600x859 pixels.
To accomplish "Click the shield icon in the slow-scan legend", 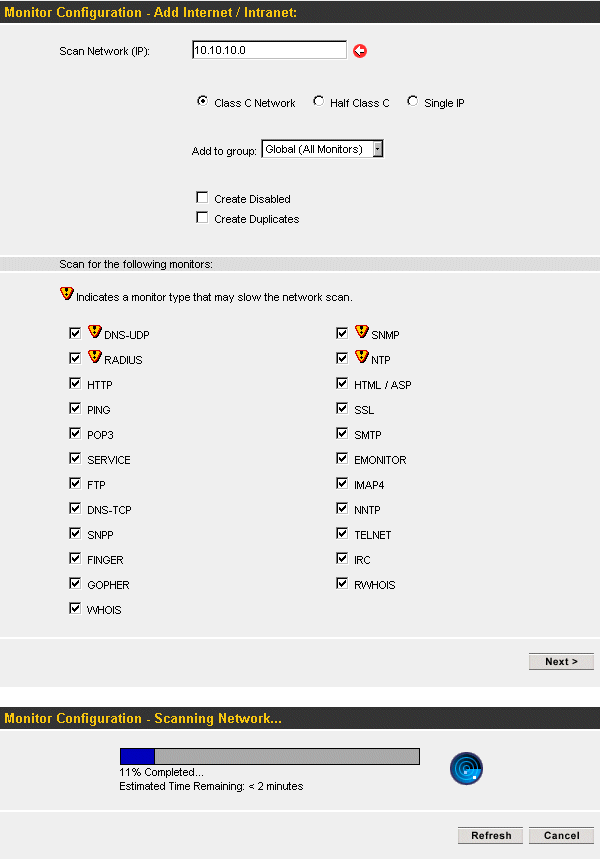I will pos(67,294).
